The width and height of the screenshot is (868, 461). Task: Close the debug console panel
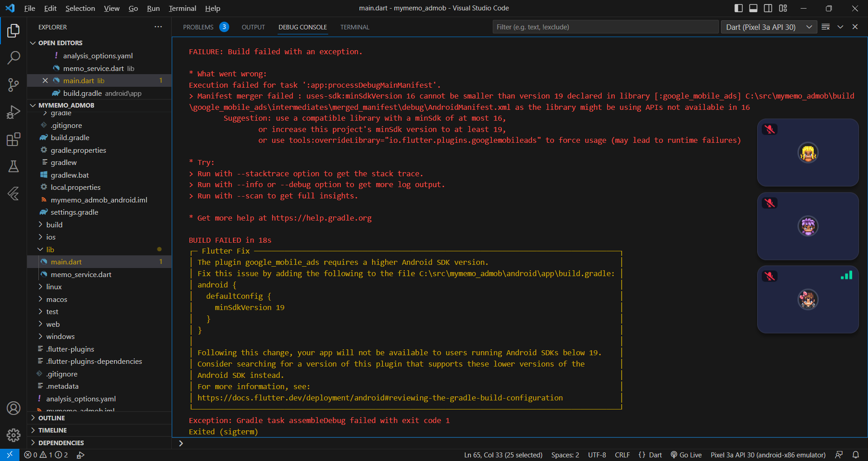(x=855, y=27)
